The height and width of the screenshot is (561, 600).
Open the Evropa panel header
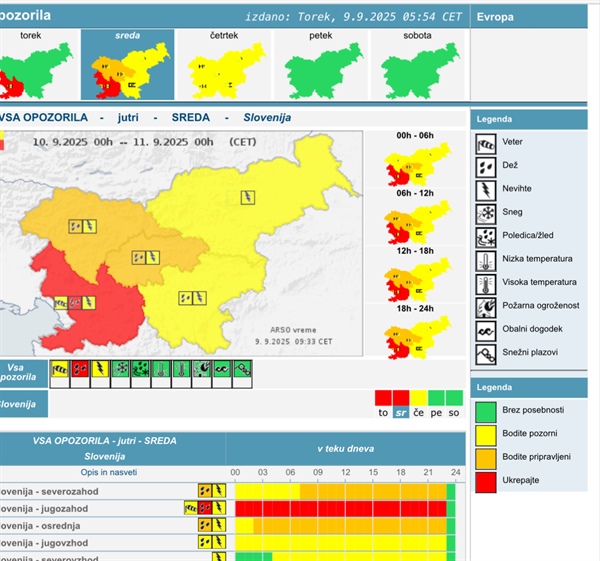pos(529,17)
